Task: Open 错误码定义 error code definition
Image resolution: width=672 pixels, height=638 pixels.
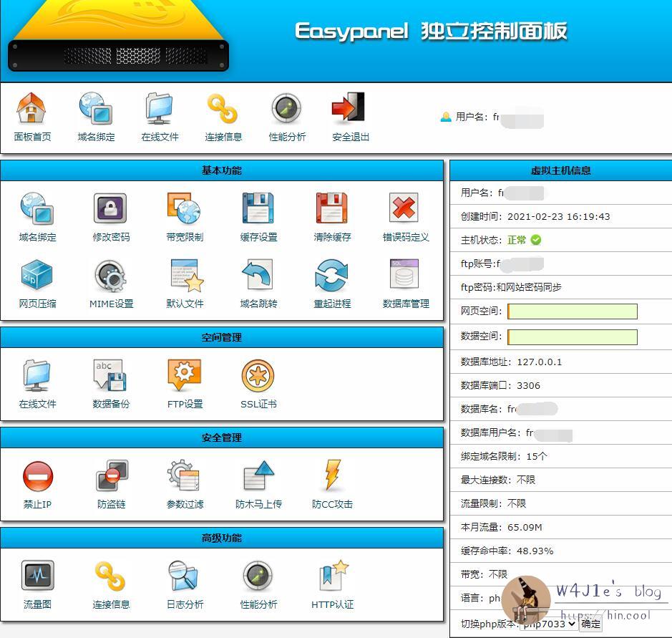Action: tap(405, 209)
